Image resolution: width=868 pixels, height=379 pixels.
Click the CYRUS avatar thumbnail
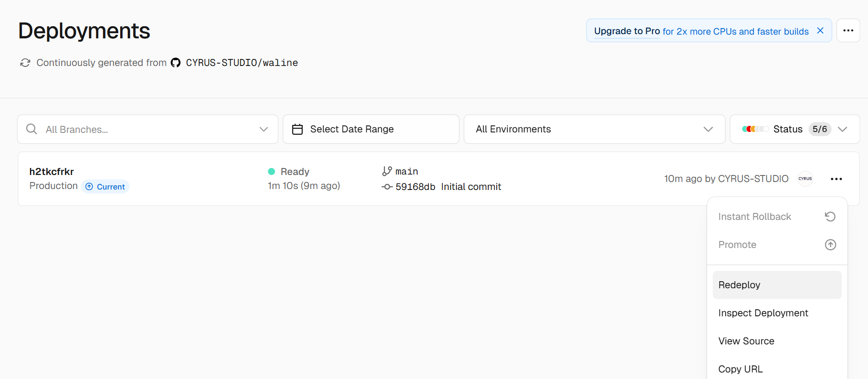pos(805,179)
